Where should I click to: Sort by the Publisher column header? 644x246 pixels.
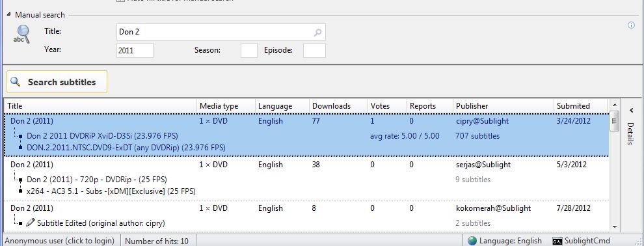503,106
